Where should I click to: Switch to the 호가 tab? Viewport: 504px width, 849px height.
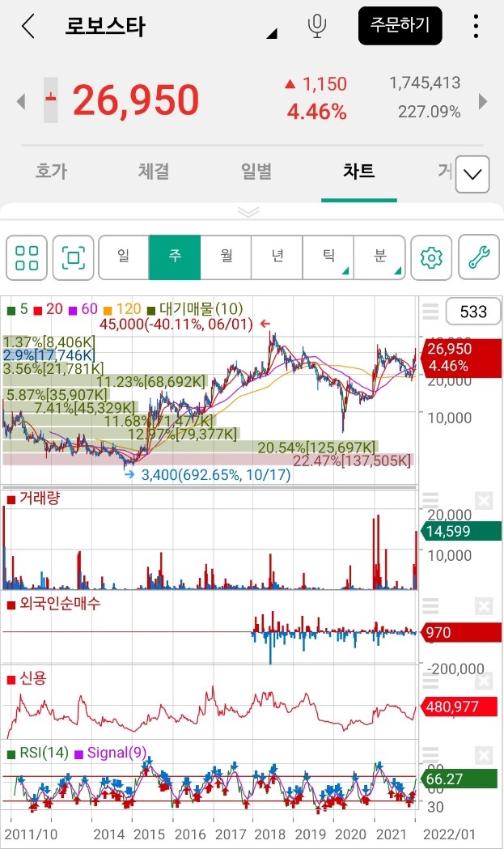point(52,171)
